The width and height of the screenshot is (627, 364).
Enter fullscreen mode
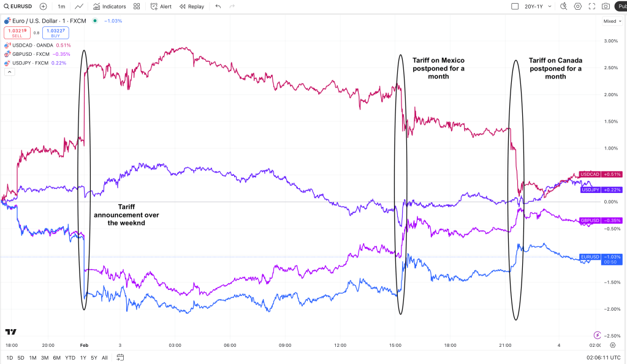pos(592,7)
